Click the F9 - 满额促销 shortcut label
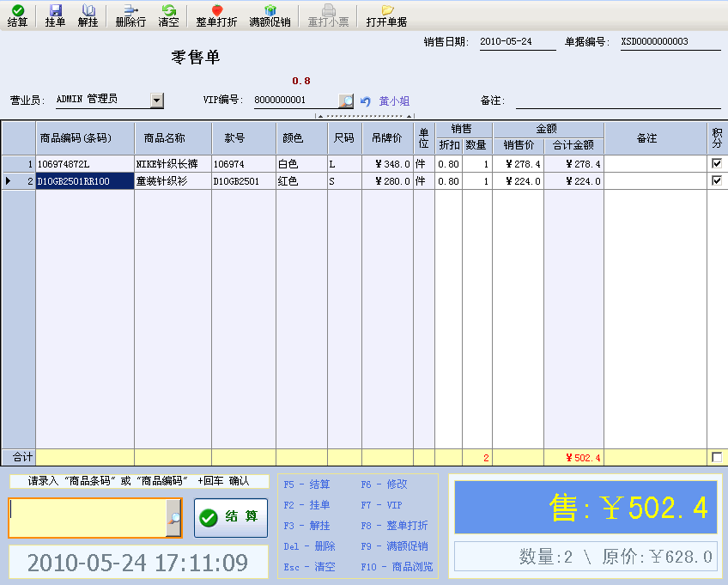Viewport: 728px width, 585px height. (395, 546)
